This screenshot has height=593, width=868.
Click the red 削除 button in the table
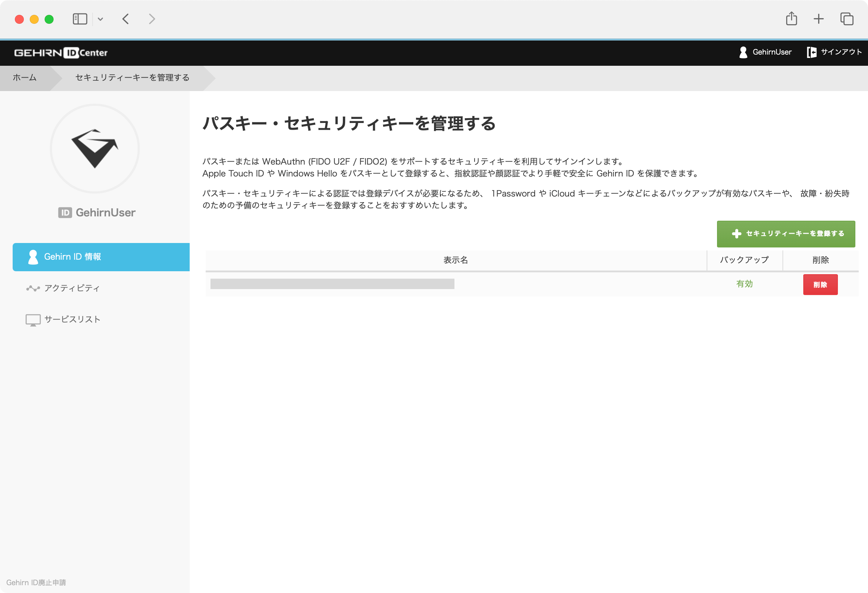click(x=820, y=284)
